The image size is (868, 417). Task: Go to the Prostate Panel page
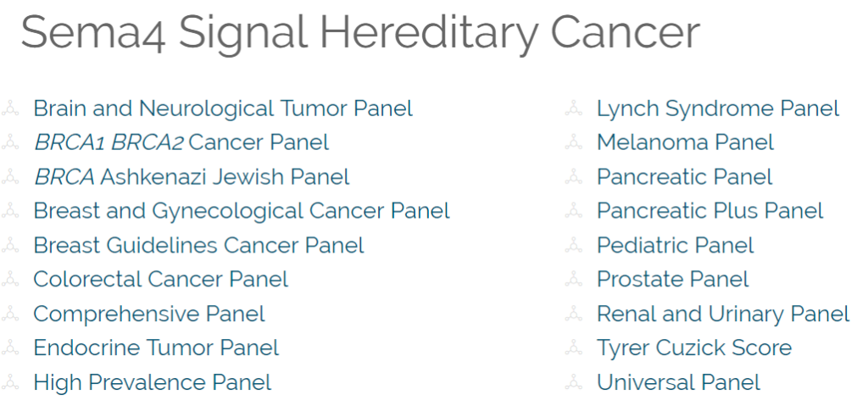(x=672, y=279)
